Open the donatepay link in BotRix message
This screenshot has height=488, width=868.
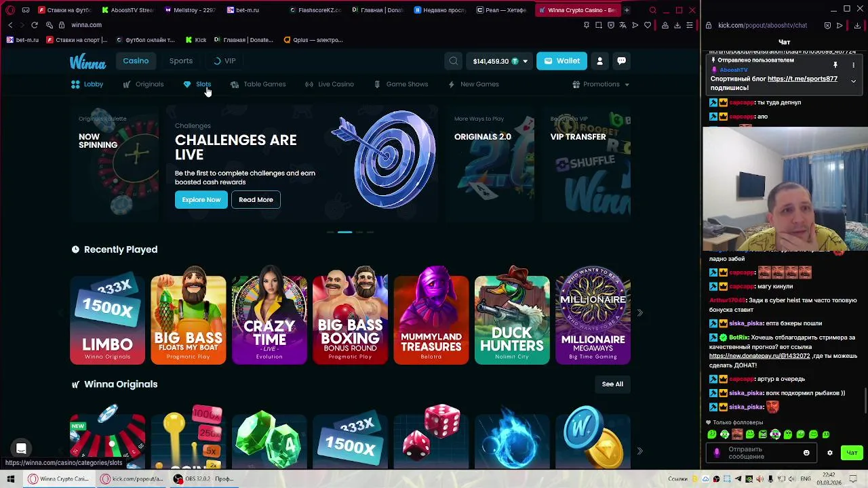[x=759, y=356]
